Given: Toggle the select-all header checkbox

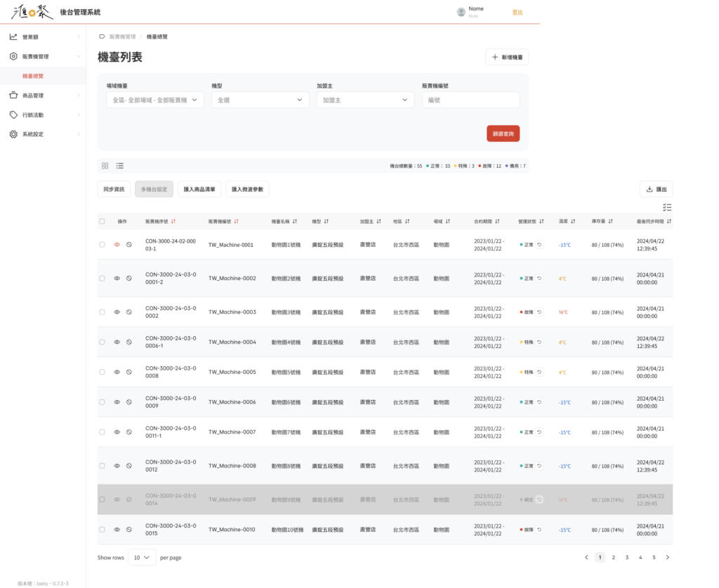Looking at the screenshot, I should tap(102, 221).
